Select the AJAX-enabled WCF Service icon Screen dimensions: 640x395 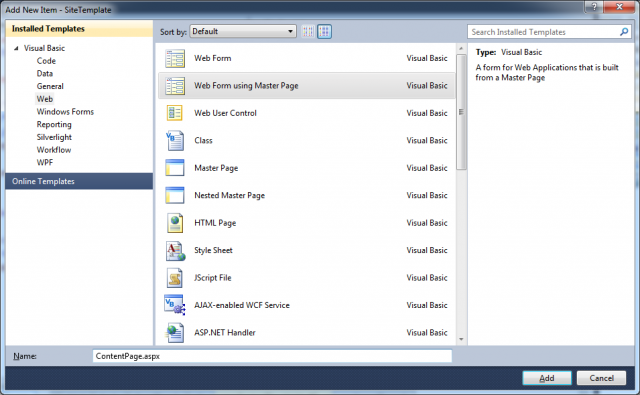pos(175,305)
